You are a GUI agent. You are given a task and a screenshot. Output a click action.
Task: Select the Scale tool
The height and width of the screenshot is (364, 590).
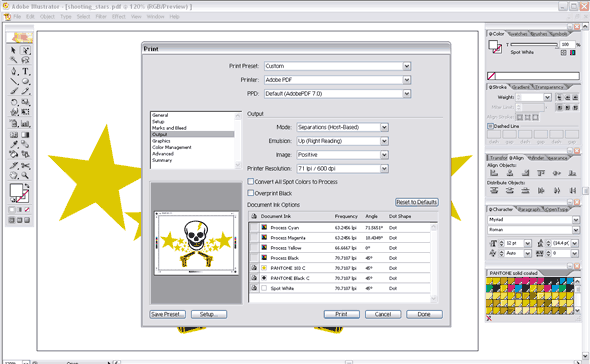click(x=25, y=102)
